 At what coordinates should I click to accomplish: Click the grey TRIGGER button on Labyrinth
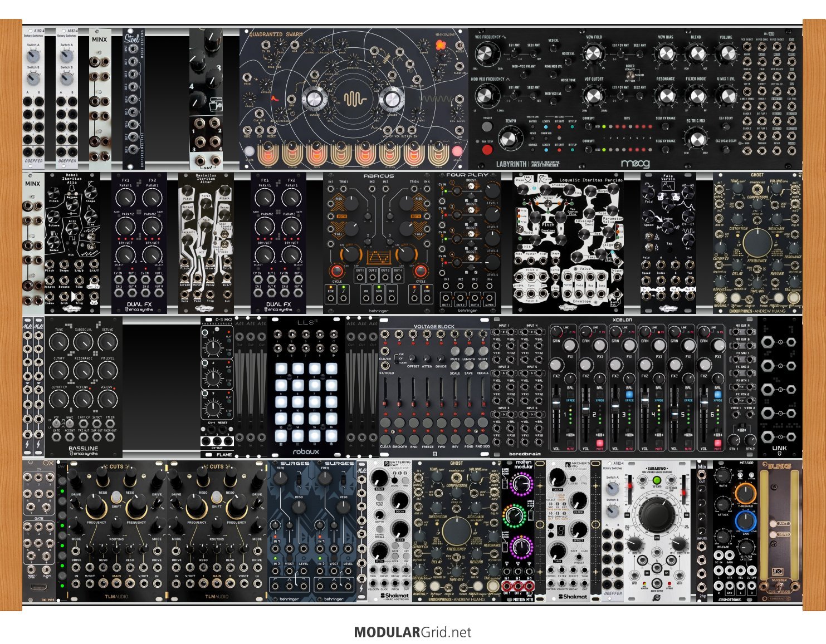click(x=487, y=127)
